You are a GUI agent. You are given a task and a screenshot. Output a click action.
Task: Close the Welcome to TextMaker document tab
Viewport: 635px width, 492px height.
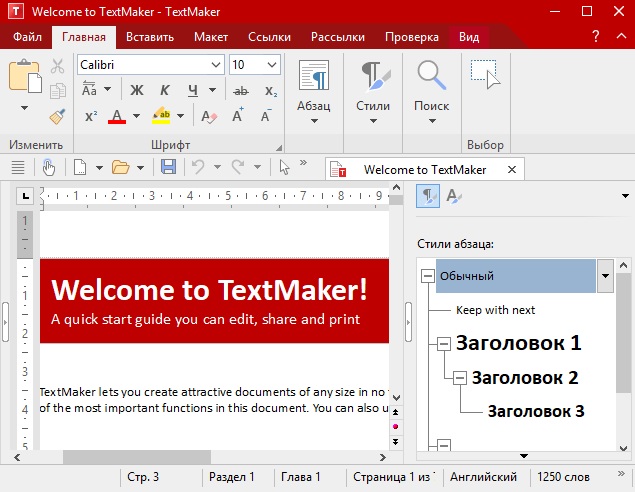coord(512,169)
